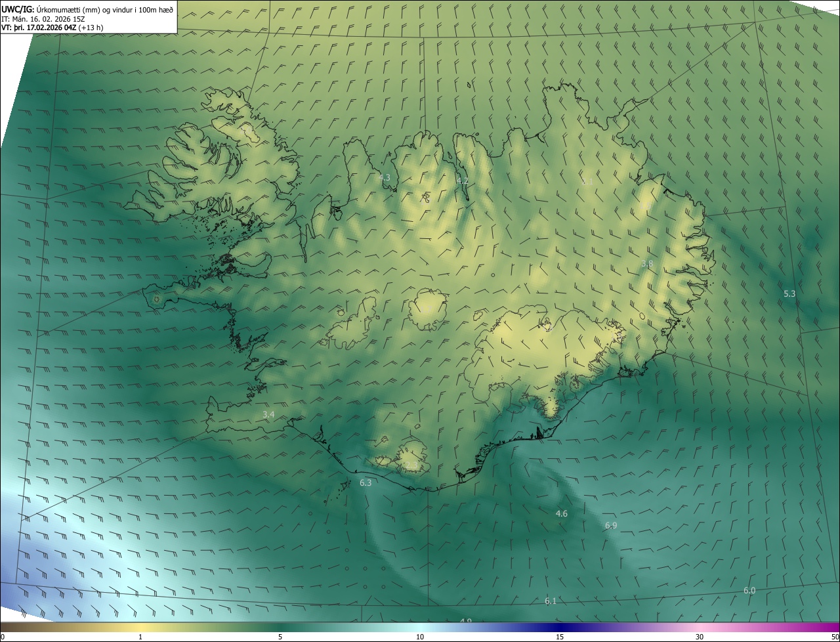Screen dimensions: 840x642
Task: Click the 5 tick on the color scale
Action: (x=280, y=637)
